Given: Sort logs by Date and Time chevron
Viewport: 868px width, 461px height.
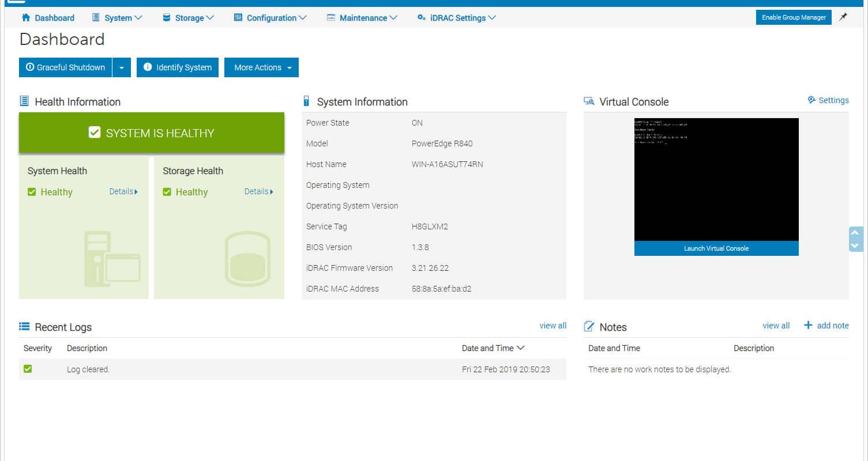Looking at the screenshot, I should pos(521,348).
